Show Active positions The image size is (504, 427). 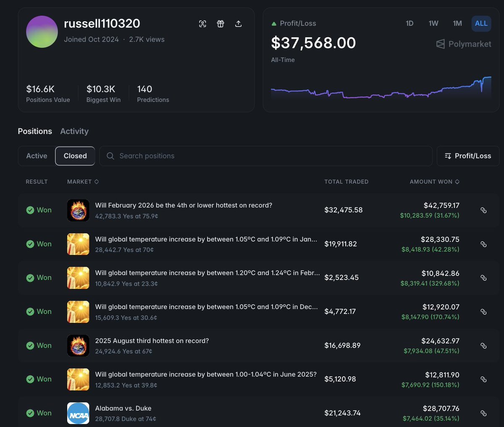coord(37,156)
